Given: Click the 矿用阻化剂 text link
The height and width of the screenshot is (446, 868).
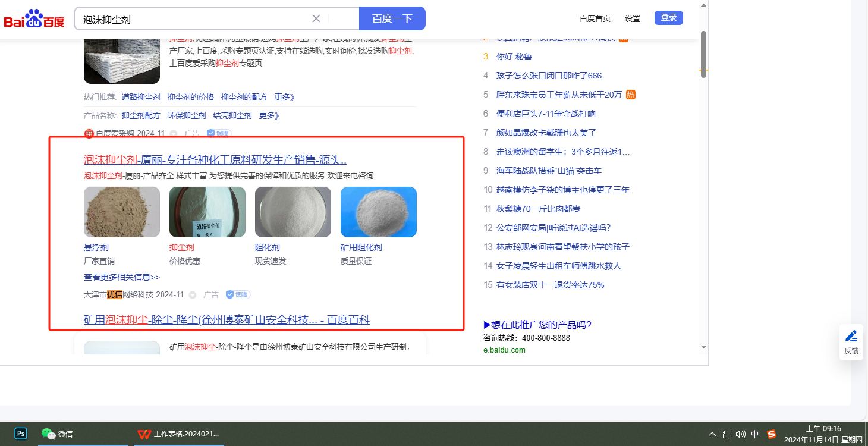Looking at the screenshot, I should (x=361, y=247).
